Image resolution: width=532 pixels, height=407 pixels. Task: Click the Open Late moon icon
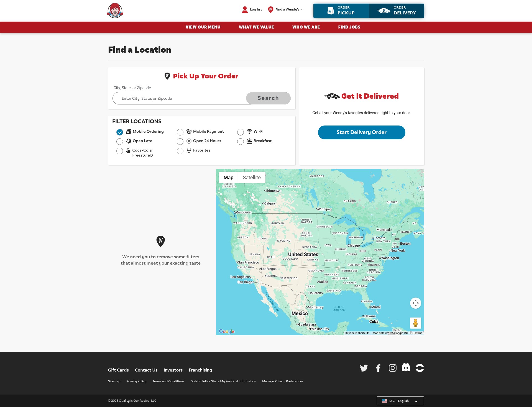click(129, 141)
